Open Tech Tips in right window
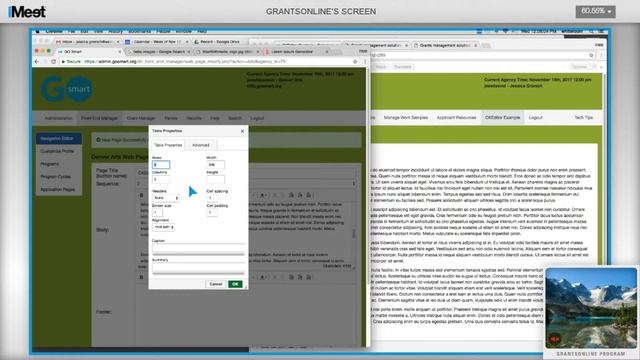Screen dimensions: 640x360 (x=584, y=117)
